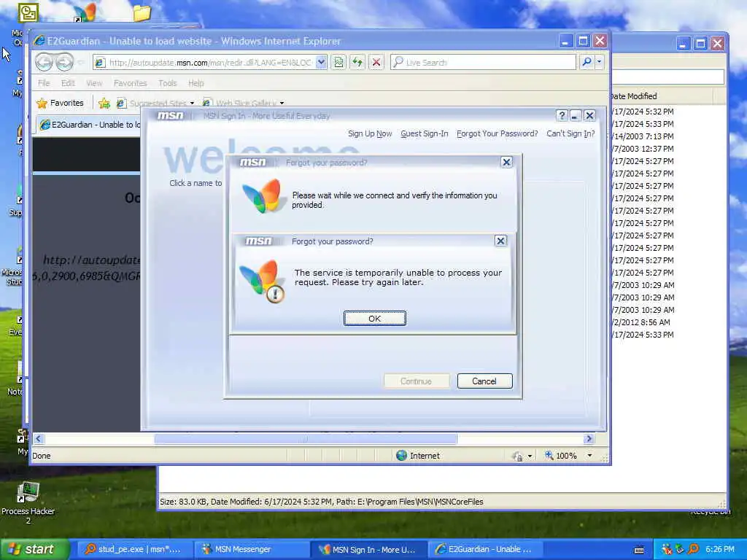747x560 pixels.
Task: Expand the address bar history dropdown
Action: tap(322, 63)
